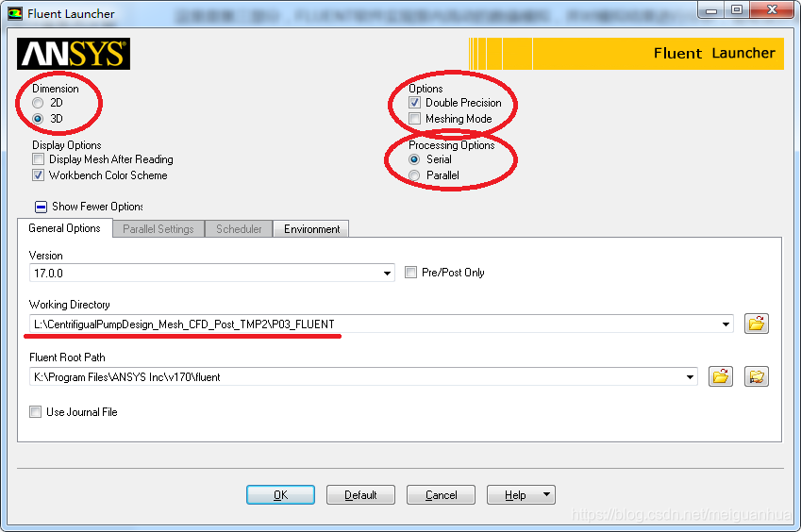Screen dimensions: 801x532
Task: Browse for the Working Directory folder
Action: click(x=756, y=324)
